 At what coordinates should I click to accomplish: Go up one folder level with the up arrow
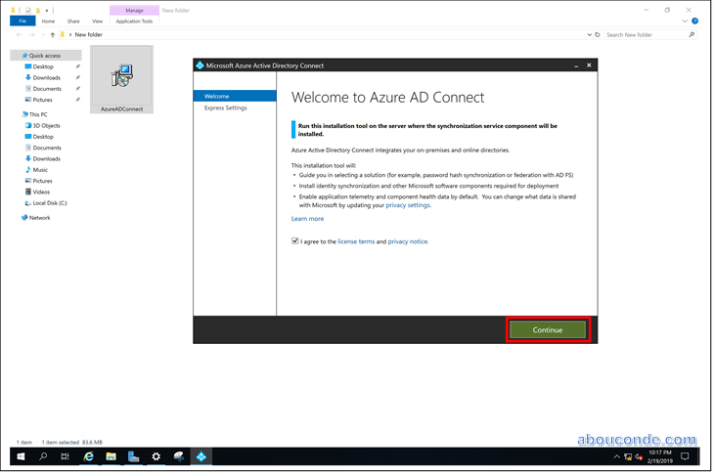tap(52, 34)
